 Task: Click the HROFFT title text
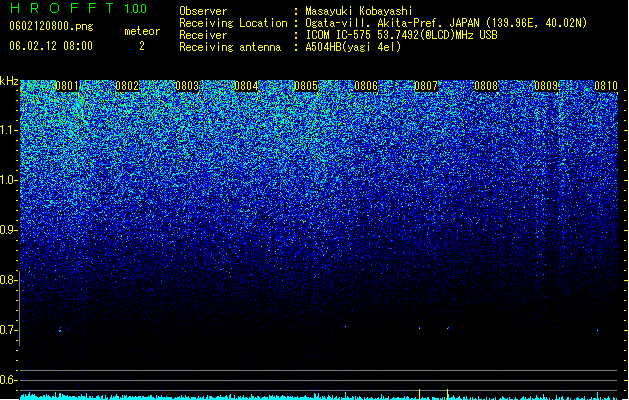click(62, 8)
